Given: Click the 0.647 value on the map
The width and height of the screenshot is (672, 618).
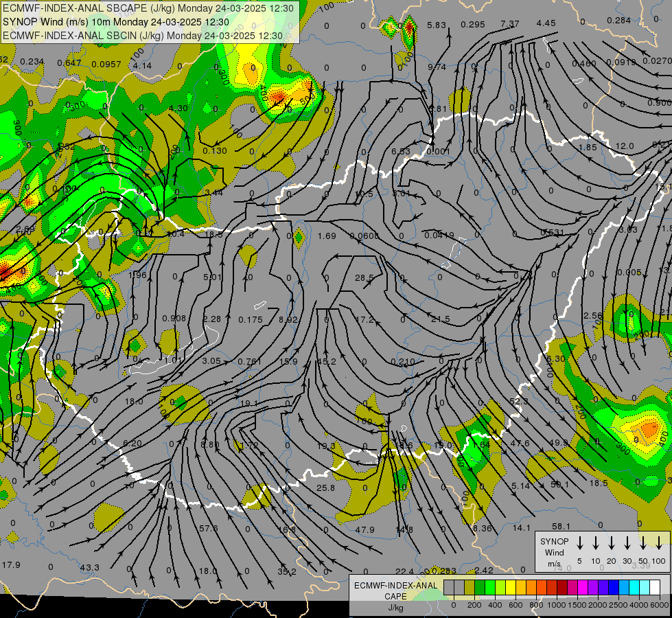Looking at the screenshot, I should [69, 63].
